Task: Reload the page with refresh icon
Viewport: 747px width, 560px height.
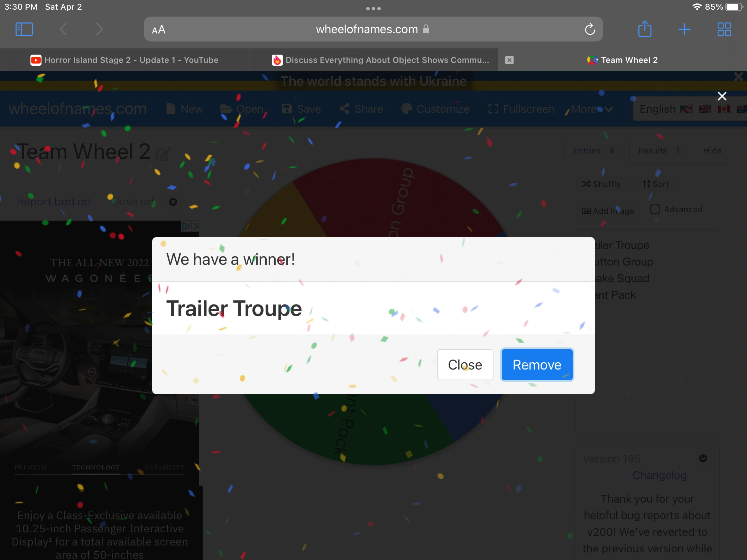Action: [590, 29]
